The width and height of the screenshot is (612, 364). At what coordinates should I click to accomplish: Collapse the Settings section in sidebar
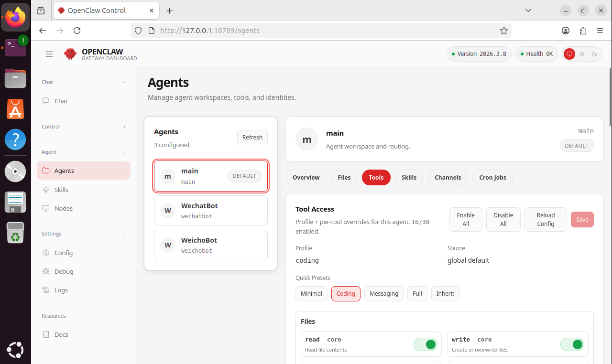coord(124,234)
